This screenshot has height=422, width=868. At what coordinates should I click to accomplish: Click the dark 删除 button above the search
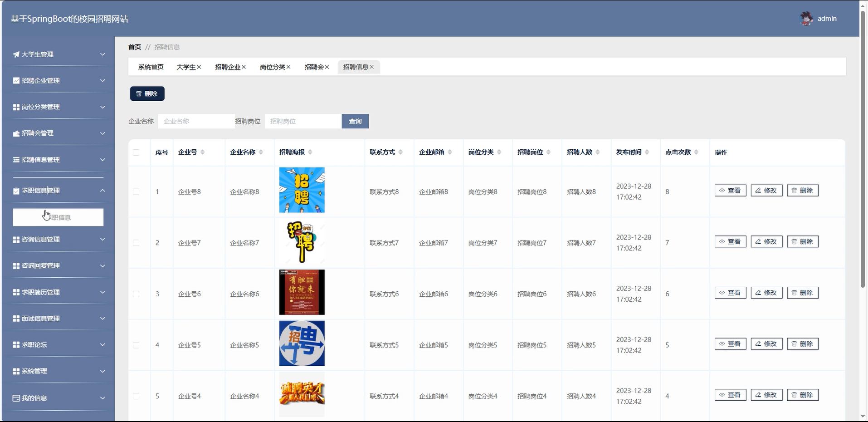(147, 93)
